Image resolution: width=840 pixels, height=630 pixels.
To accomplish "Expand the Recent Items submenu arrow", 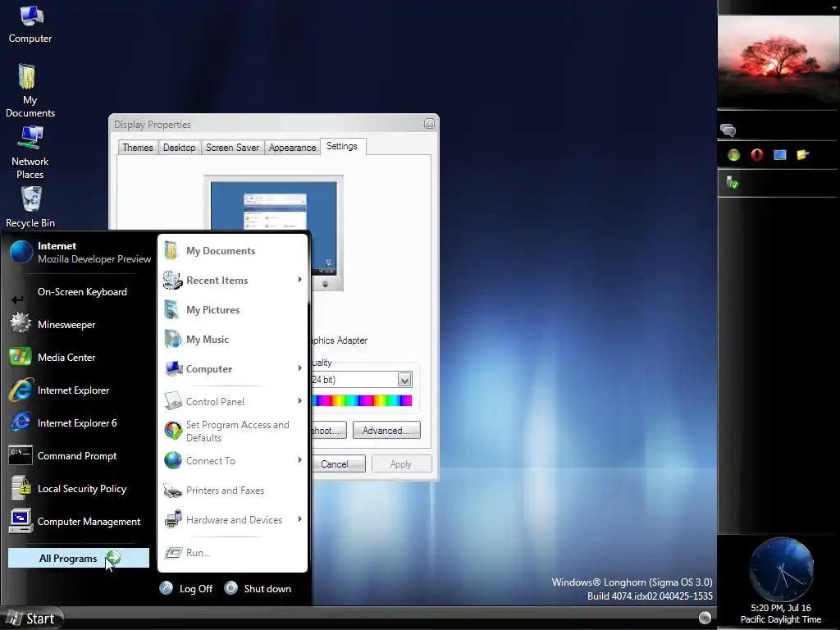I will pos(299,280).
